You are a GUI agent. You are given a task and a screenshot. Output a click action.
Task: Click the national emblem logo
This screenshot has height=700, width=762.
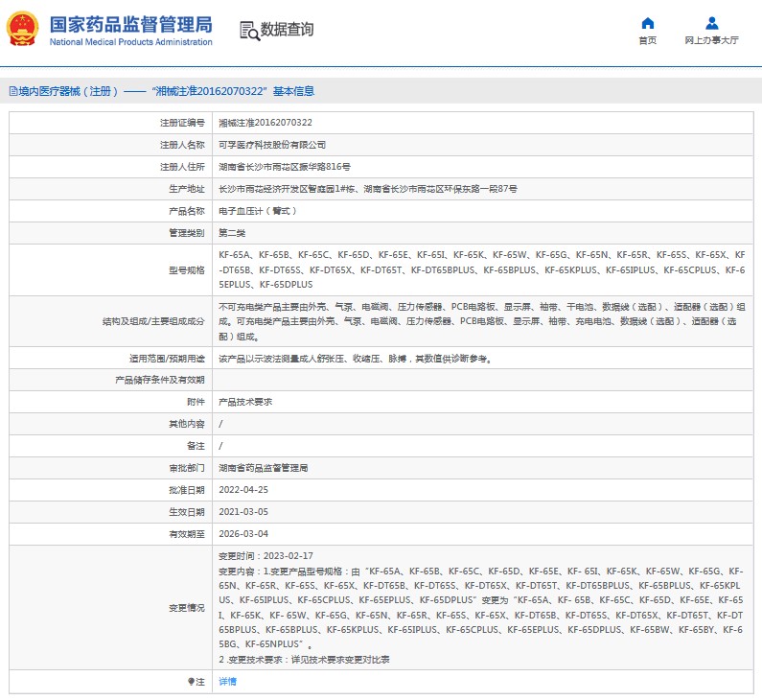[24, 30]
